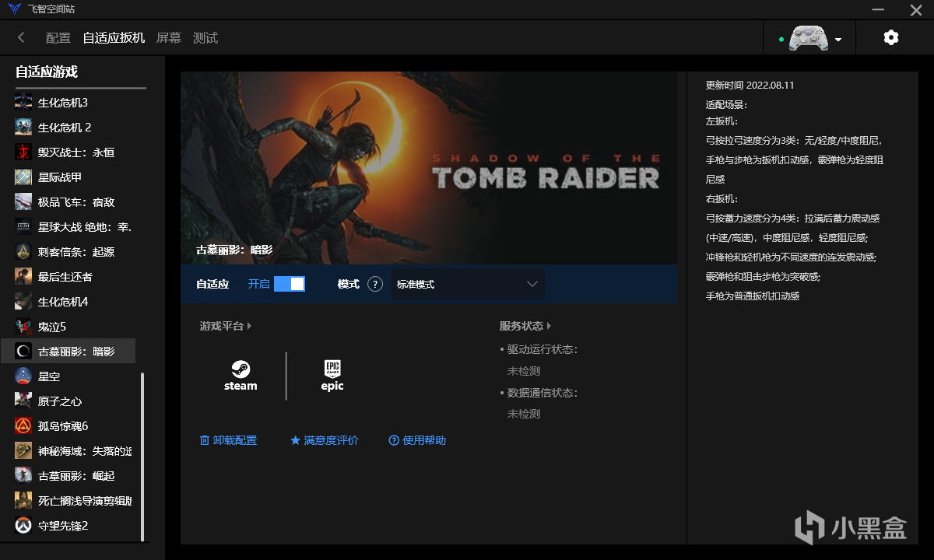Click the 古墓丽影：暗影 list icon
The image size is (934, 560).
23,351
